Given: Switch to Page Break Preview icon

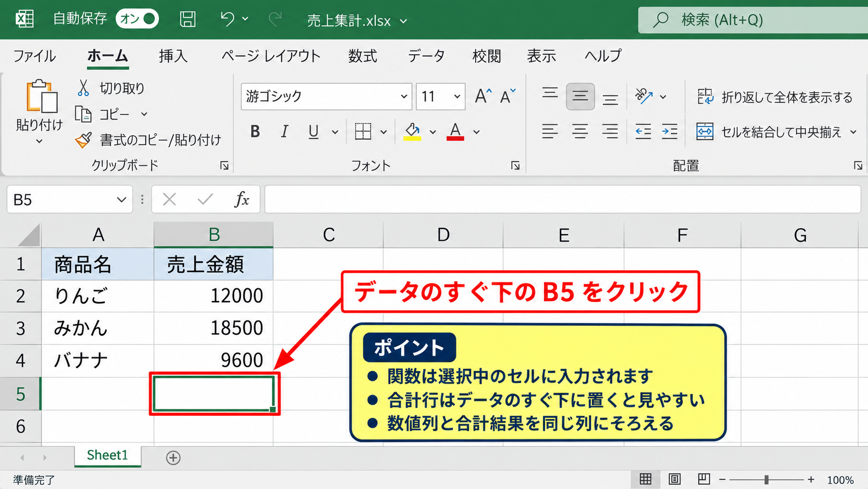Looking at the screenshot, I should (x=703, y=479).
